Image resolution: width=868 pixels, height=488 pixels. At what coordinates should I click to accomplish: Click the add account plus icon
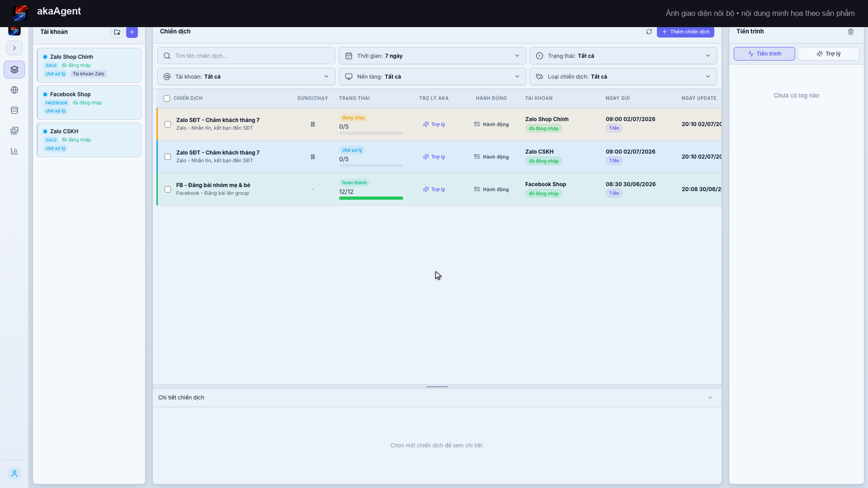[x=132, y=32]
